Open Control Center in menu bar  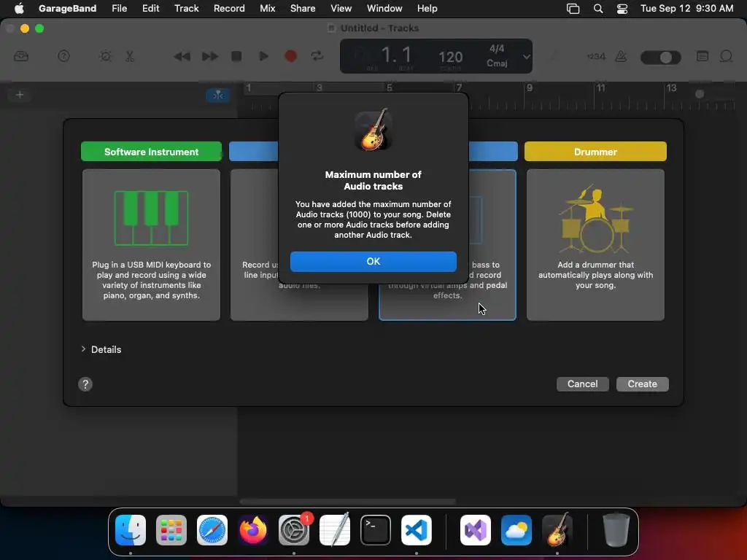(622, 9)
